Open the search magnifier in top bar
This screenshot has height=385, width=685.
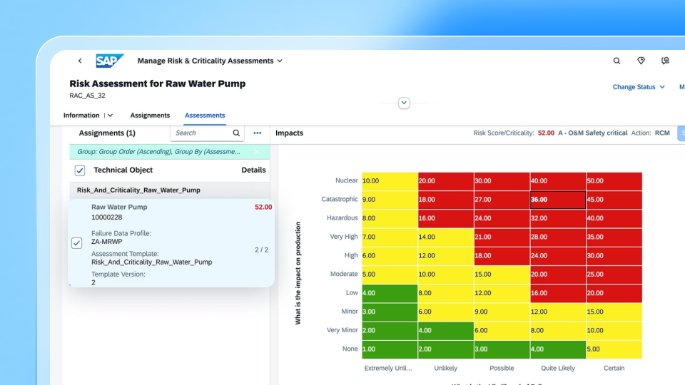coord(616,61)
